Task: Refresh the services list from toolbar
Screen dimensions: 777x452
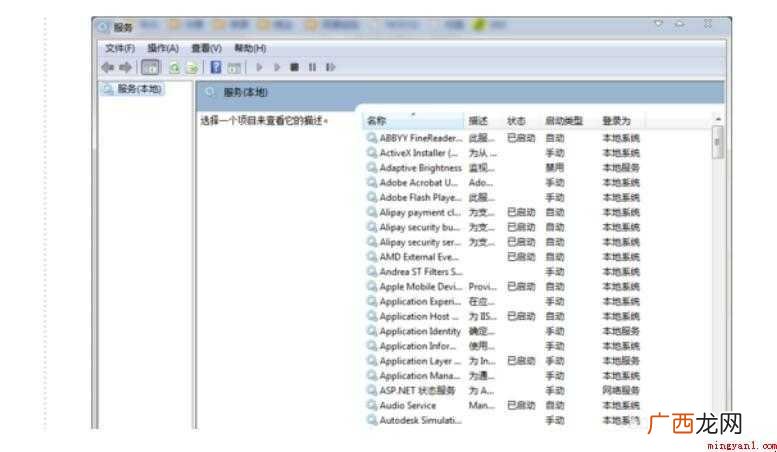Action: coord(174,67)
